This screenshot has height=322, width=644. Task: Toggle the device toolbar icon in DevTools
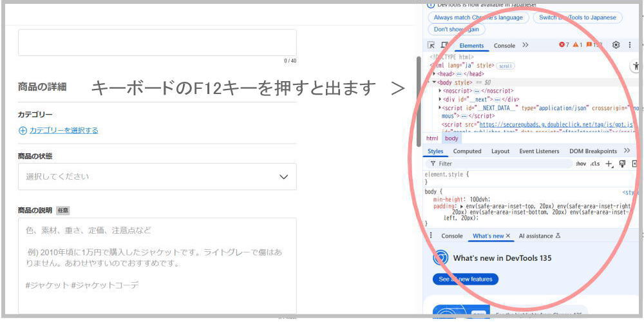tap(445, 45)
